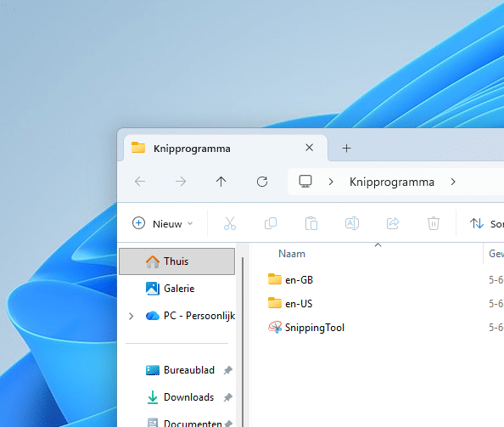The image size is (504, 427).
Task: Go back with the left arrow
Action: coord(140,182)
